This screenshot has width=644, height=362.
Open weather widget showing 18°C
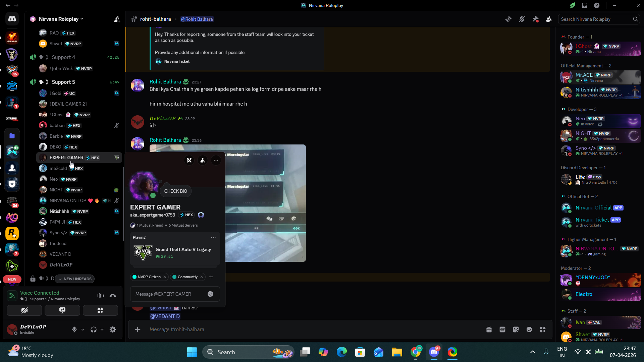pos(31,352)
